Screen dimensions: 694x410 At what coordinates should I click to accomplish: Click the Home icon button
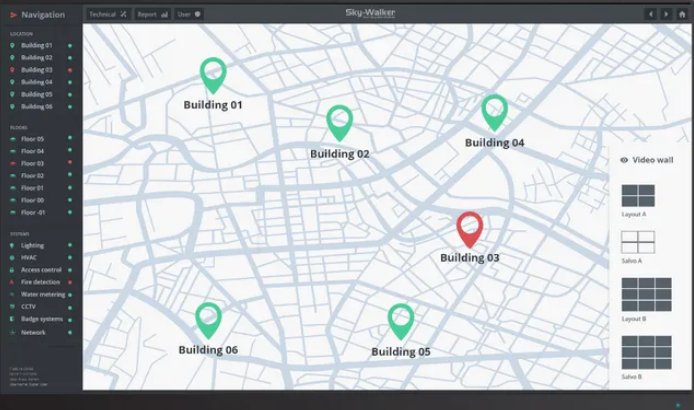tap(682, 14)
